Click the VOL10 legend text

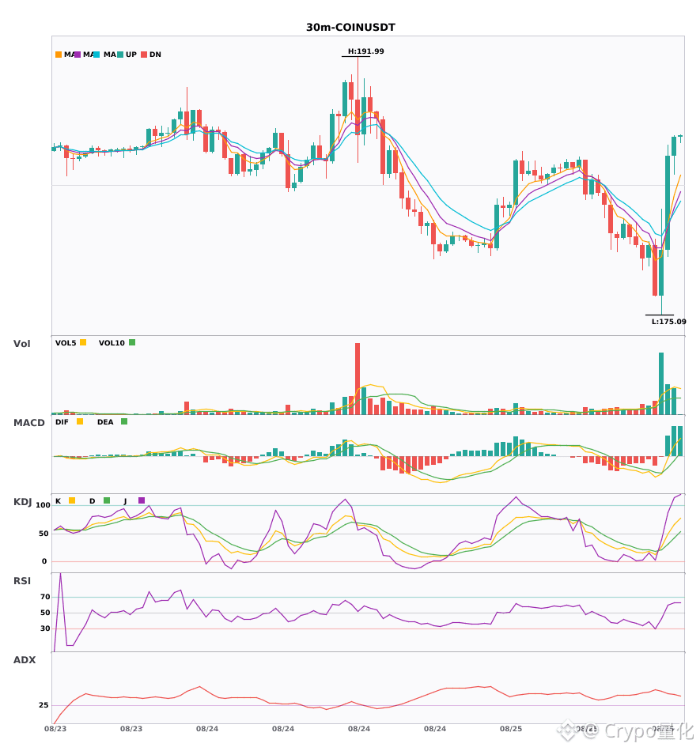(x=112, y=343)
